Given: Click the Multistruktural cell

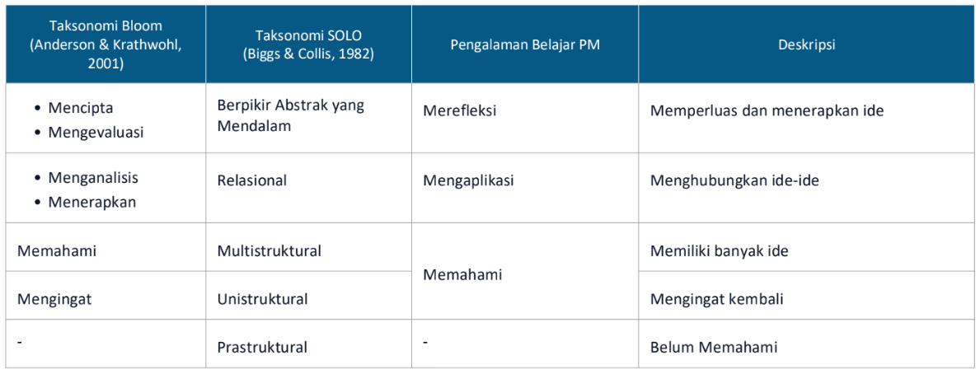Looking at the screenshot, I should click(270, 250).
